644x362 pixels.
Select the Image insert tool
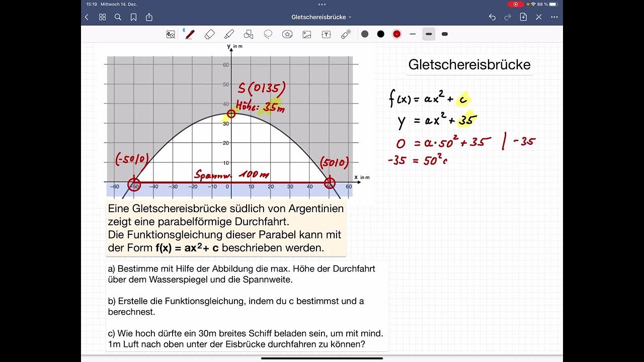[x=307, y=34]
